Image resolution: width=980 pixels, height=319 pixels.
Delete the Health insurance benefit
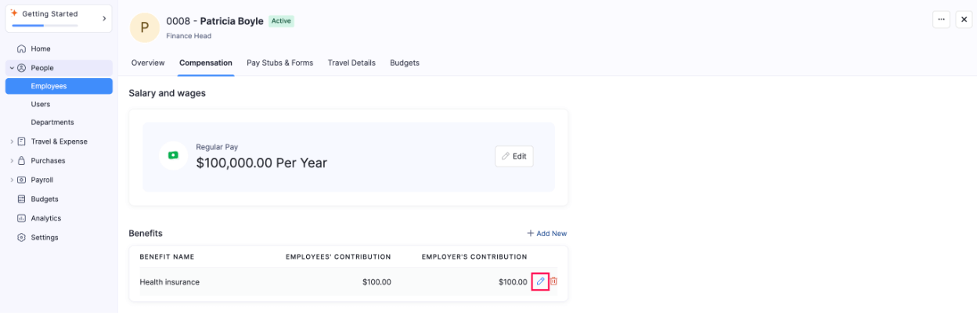[x=554, y=281]
